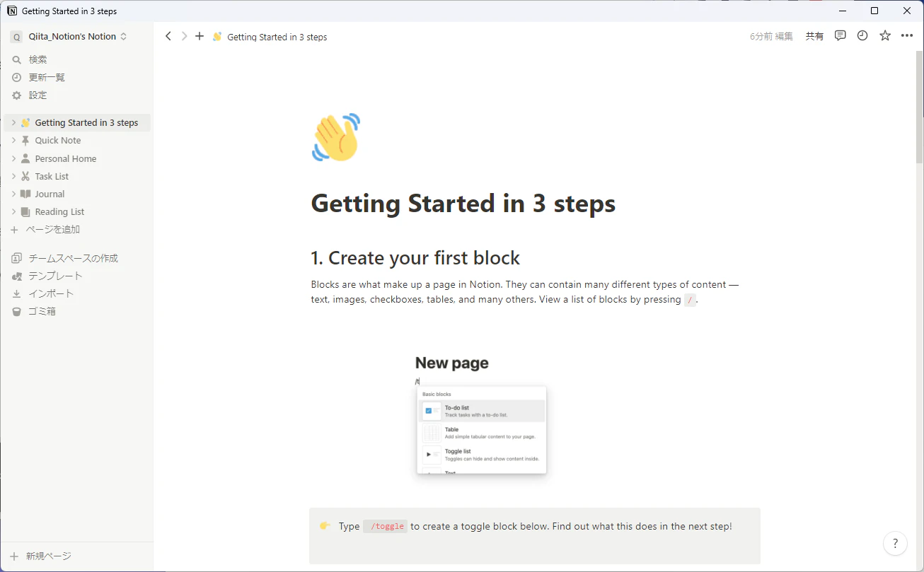Open page history clock icon in top bar
Image resolution: width=924 pixels, height=572 pixels.
point(862,35)
